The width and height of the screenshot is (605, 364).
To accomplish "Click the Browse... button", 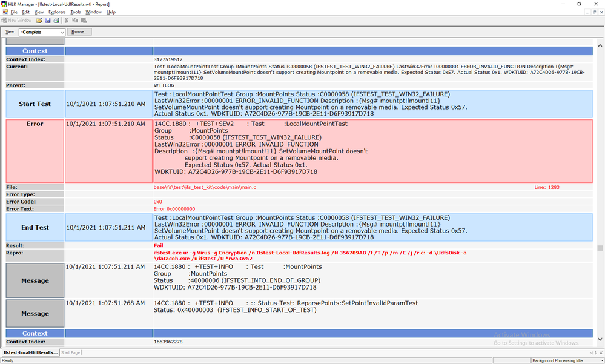I will (79, 32).
